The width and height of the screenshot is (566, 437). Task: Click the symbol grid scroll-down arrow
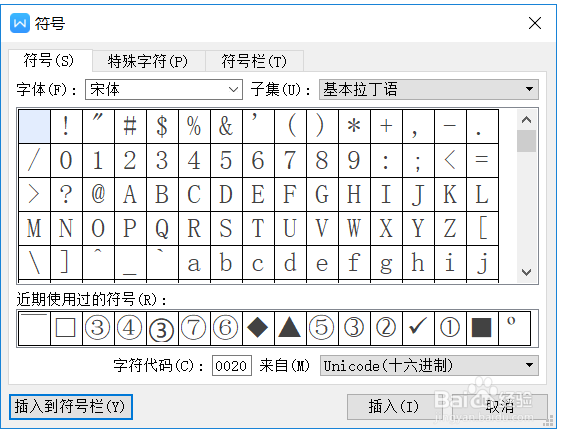pyautogui.click(x=526, y=272)
